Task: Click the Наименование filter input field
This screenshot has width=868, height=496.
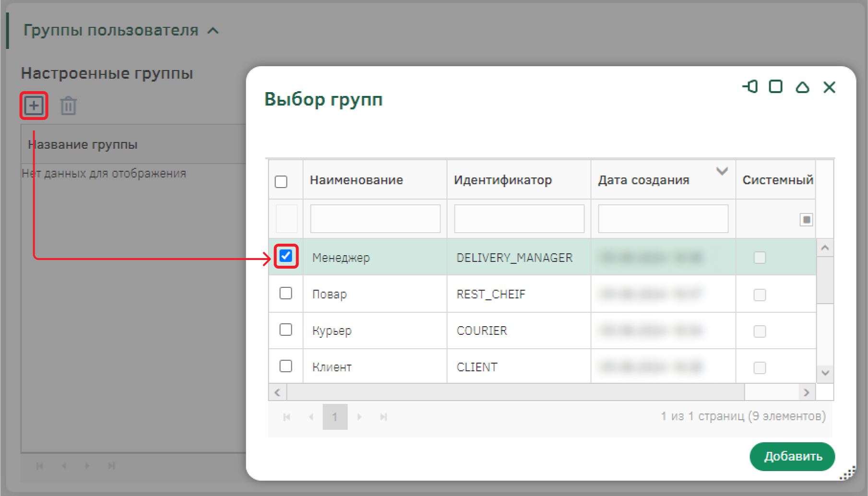Action: [x=375, y=219]
